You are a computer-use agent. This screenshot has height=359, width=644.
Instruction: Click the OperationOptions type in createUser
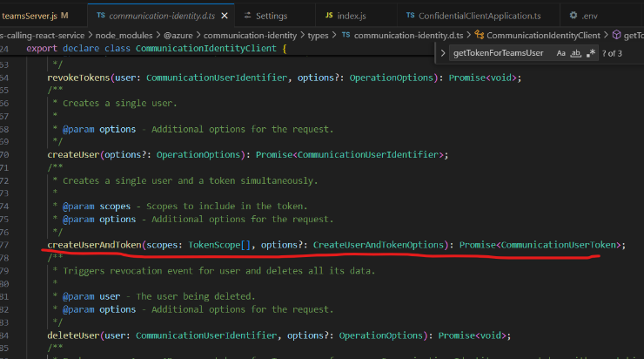[198, 154]
